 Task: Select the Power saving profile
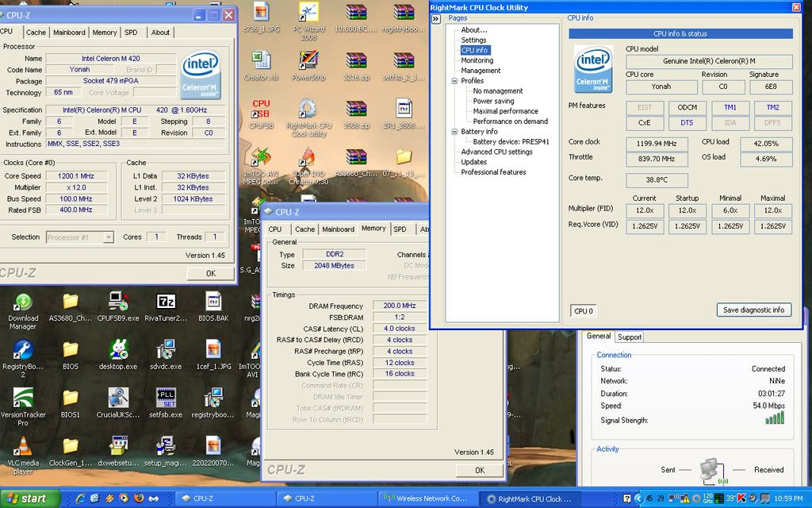493,101
